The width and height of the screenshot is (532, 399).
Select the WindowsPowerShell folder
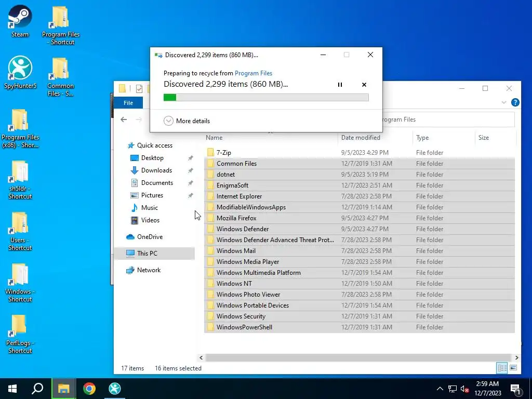click(360, 327)
